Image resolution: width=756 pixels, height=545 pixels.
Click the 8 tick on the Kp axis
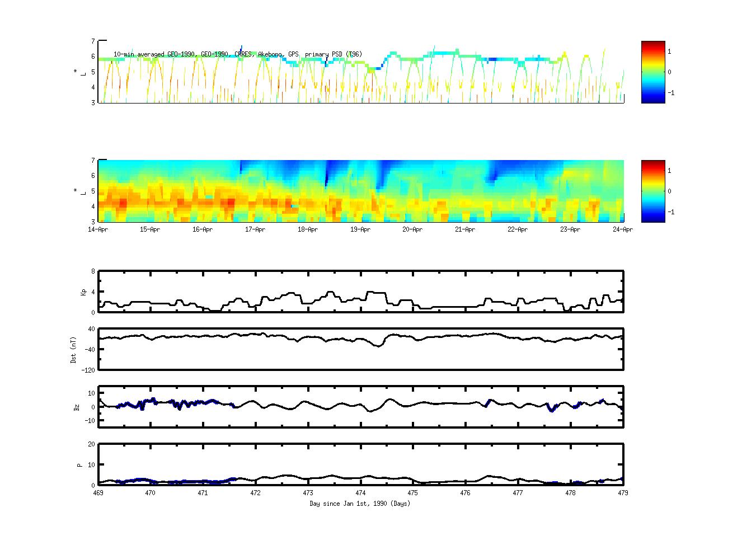93,271
